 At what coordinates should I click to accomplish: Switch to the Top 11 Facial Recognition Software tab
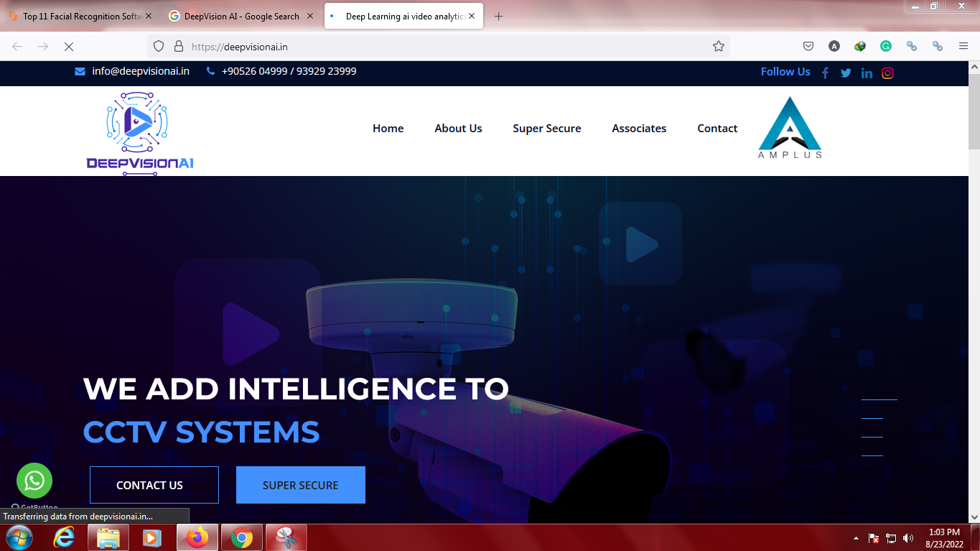81,16
